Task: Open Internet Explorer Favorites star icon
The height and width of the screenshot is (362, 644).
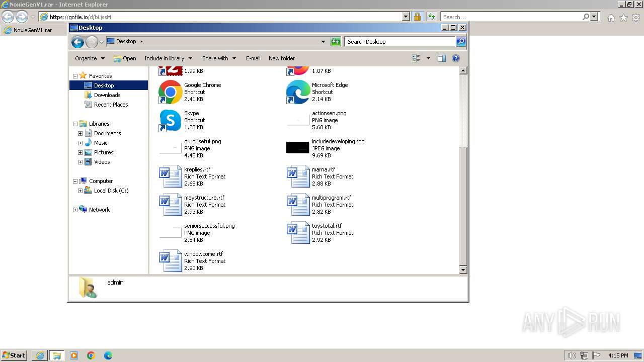Action: click(x=623, y=18)
